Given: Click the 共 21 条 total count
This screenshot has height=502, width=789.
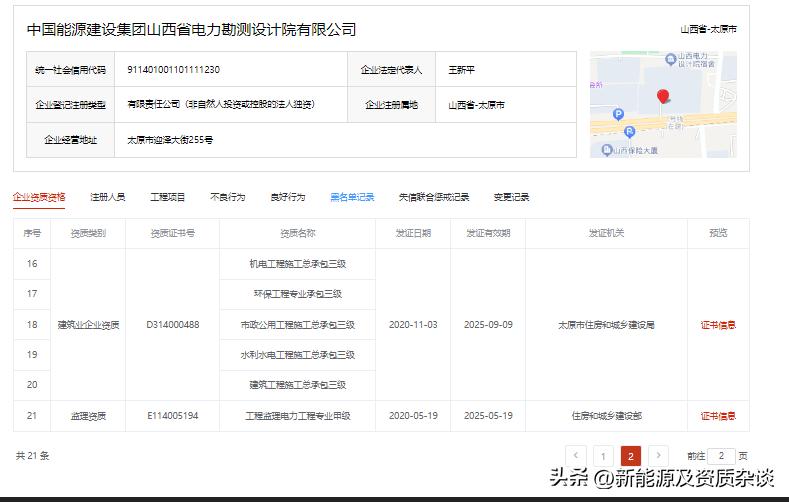Looking at the screenshot, I should coord(32,456).
